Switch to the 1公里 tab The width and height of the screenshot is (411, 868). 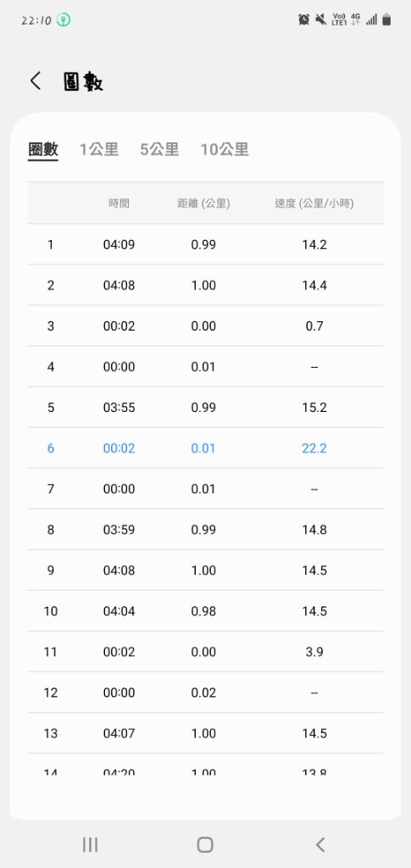[x=99, y=149]
